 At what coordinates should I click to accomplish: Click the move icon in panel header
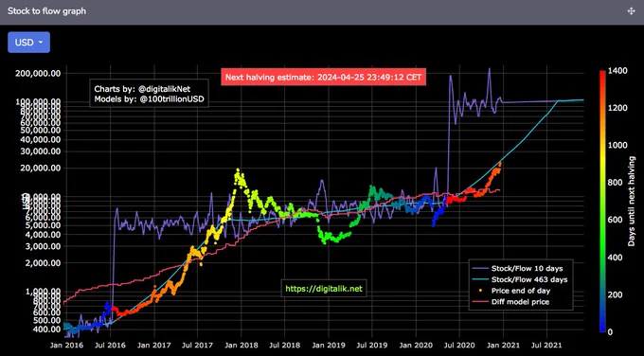pos(632,11)
